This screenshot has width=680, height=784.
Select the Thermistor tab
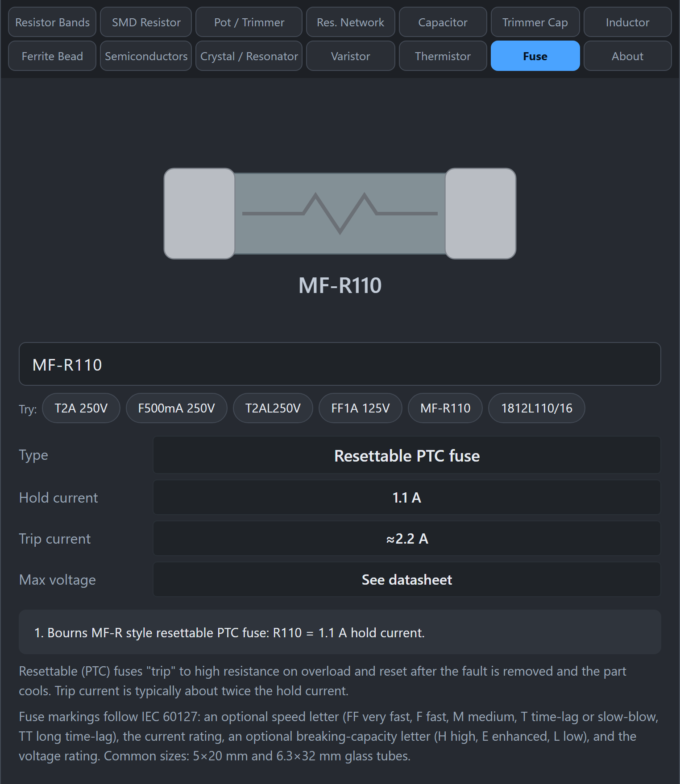(x=443, y=56)
